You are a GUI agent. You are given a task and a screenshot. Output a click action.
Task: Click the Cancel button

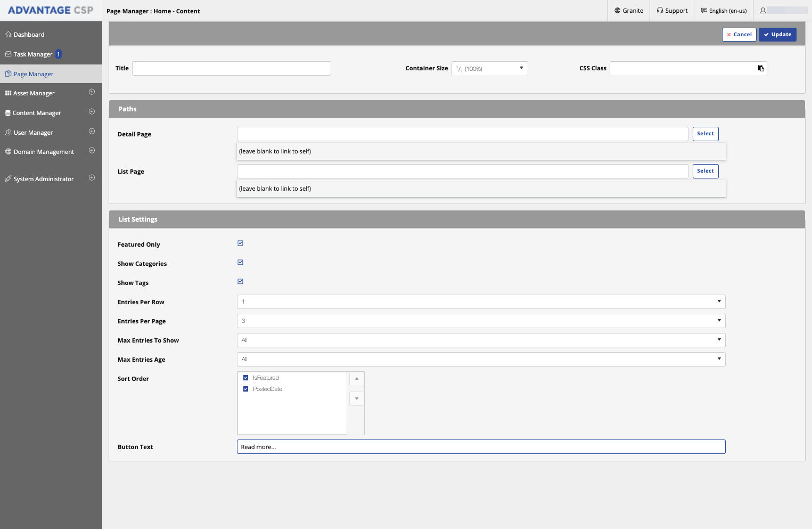[739, 35]
